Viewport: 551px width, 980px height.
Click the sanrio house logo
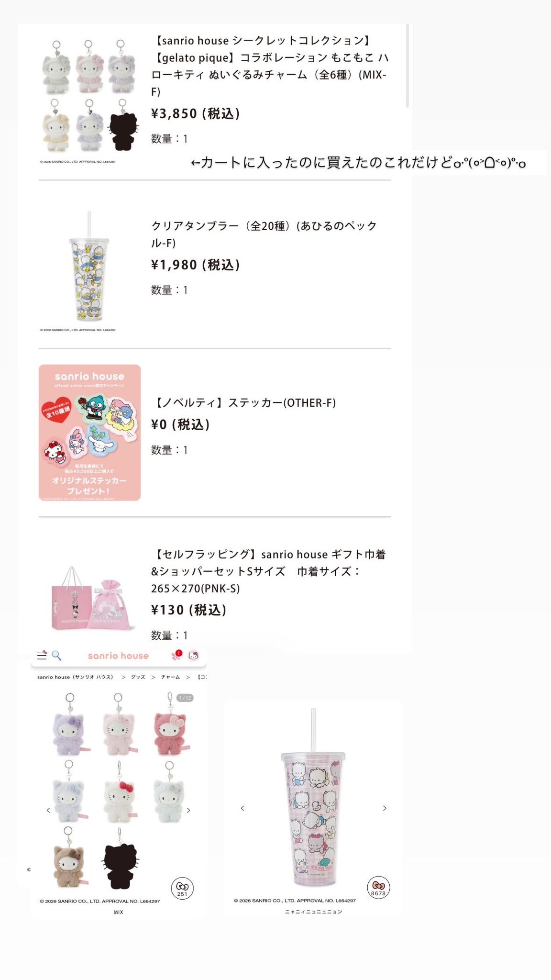pos(118,656)
